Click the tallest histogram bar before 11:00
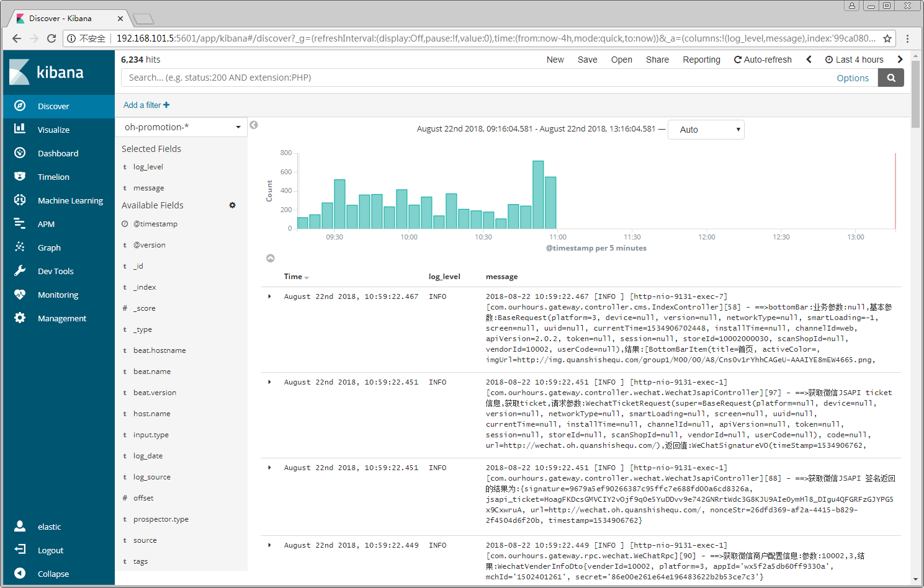The width and height of the screenshot is (924, 588). pyautogui.click(x=538, y=195)
